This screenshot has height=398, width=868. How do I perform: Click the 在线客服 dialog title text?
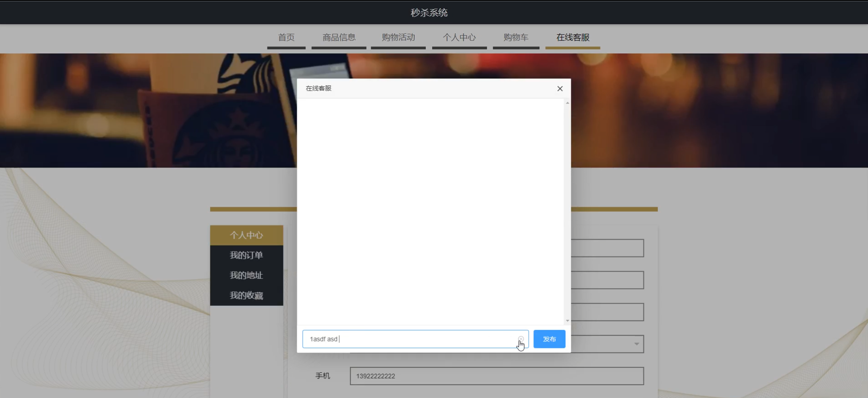319,88
